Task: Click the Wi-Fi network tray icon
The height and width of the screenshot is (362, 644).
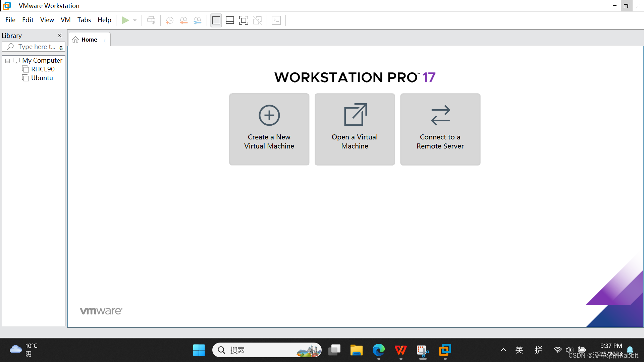Action: (x=557, y=350)
